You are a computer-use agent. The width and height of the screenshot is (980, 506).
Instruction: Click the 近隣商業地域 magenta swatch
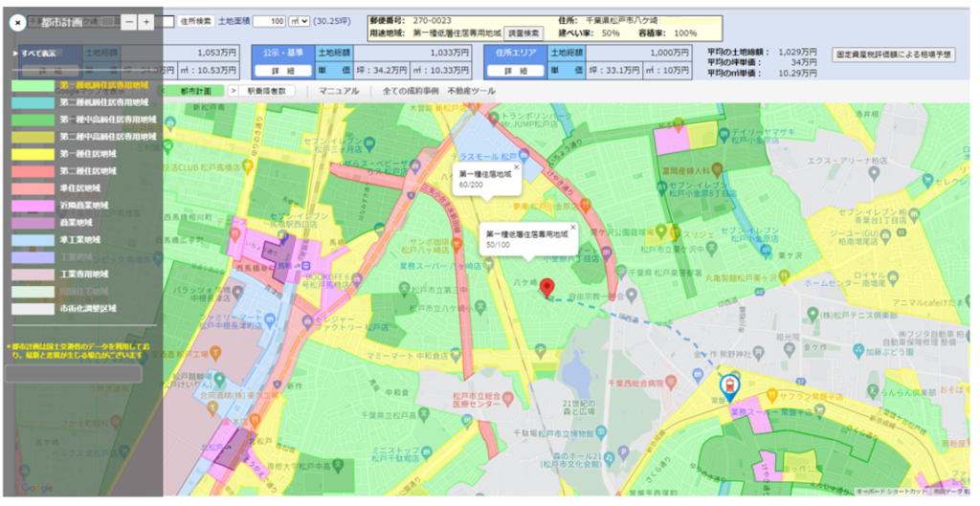pos(33,206)
